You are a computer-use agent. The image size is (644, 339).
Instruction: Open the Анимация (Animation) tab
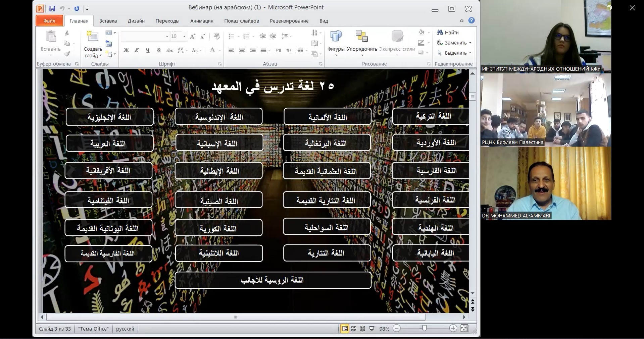tap(201, 21)
